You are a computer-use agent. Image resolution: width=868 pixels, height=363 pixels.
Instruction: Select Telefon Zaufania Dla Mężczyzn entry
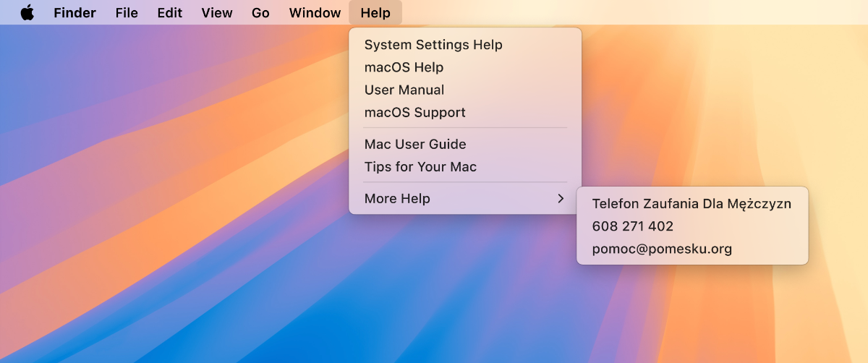[x=692, y=203]
